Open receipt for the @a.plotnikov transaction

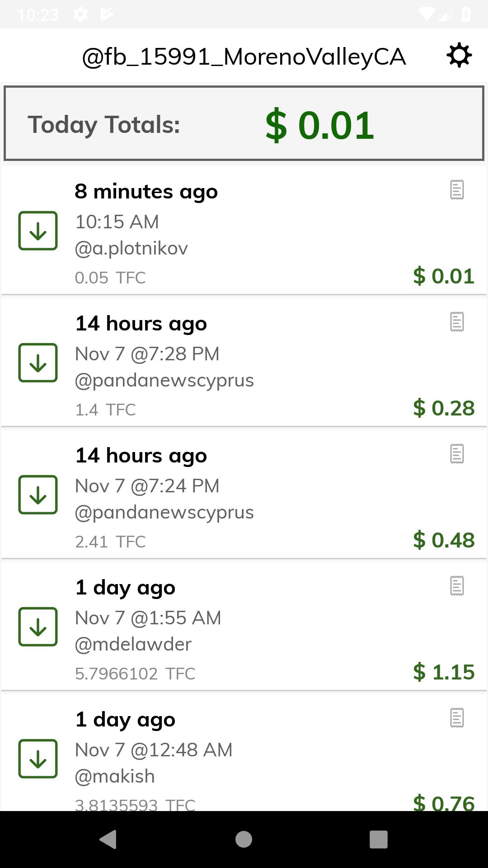coord(457,190)
